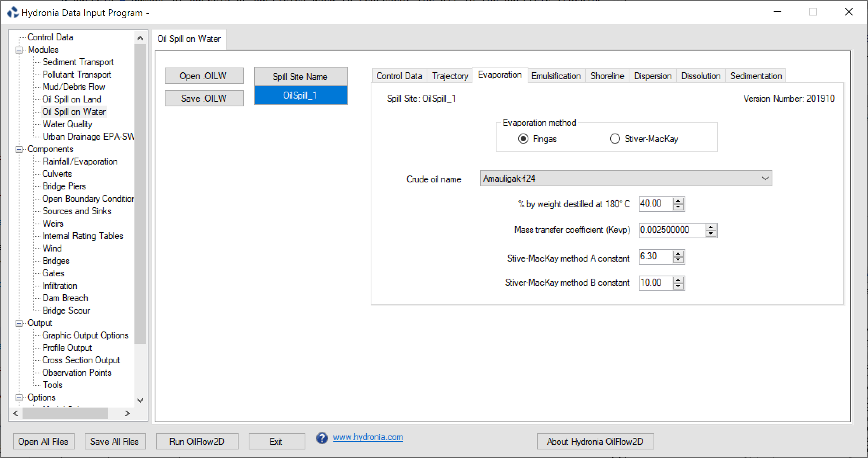Select Pollutant Transport in the tree
Image resolution: width=868 pixels, height=458 pixels.
coord(77,75)
